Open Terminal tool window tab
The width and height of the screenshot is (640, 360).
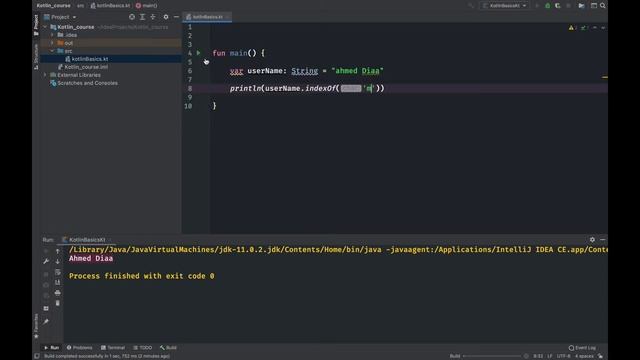113,348
